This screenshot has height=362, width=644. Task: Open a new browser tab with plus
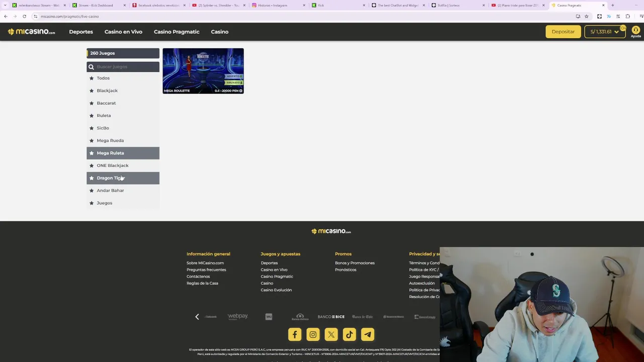612,5
